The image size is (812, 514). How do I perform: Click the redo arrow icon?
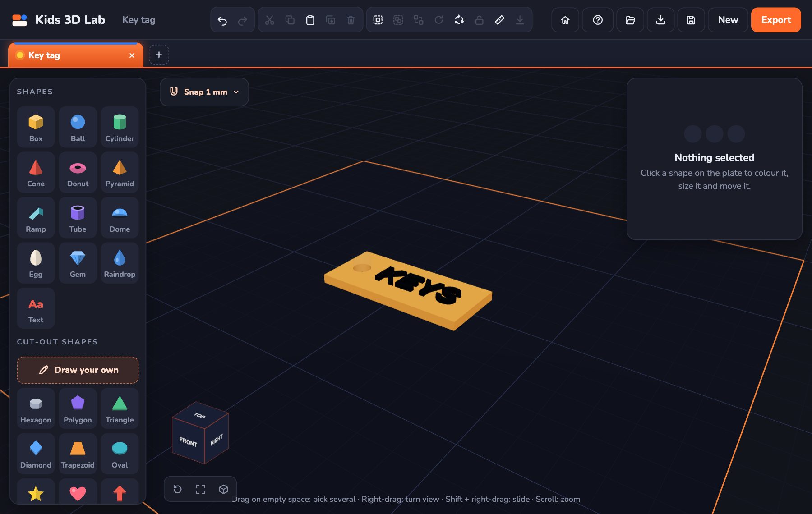242,20
